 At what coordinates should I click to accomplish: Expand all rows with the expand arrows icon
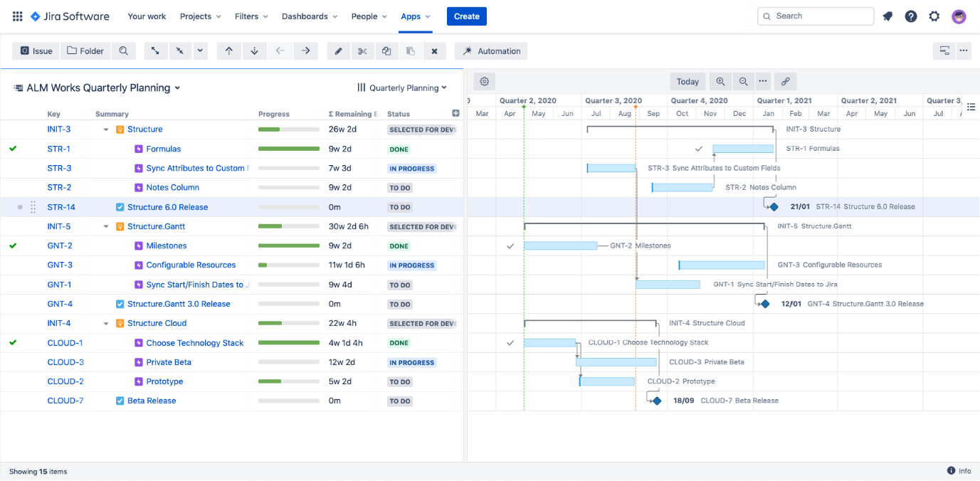coord(155,51)
